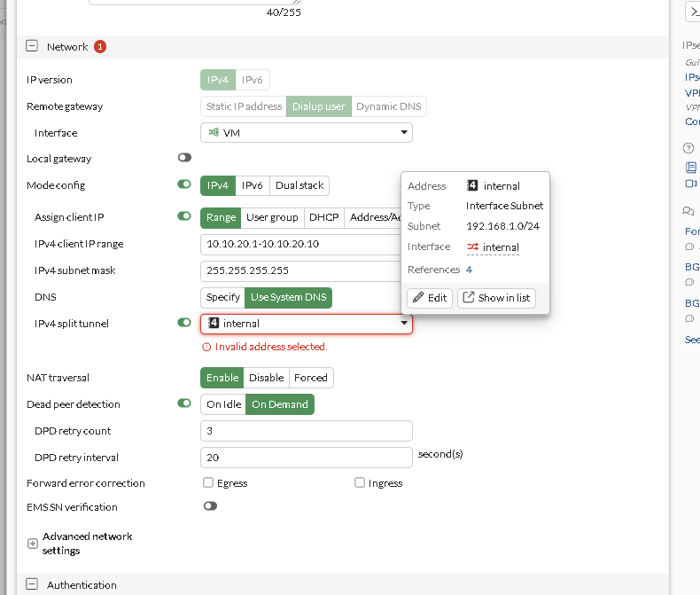The height and width of the screenshot is (595, 700).
Task: Enable the Ingress checkbox
Action: tap(360, 483)
